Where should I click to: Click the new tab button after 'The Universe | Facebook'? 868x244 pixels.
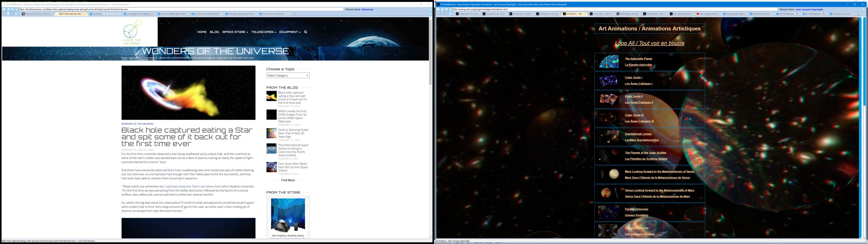click(295, 14)
